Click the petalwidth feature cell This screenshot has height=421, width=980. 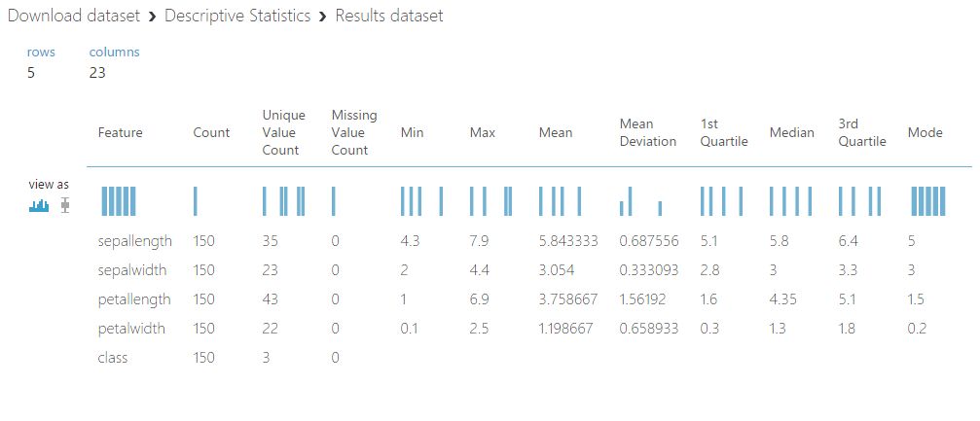tap(131, 329)
